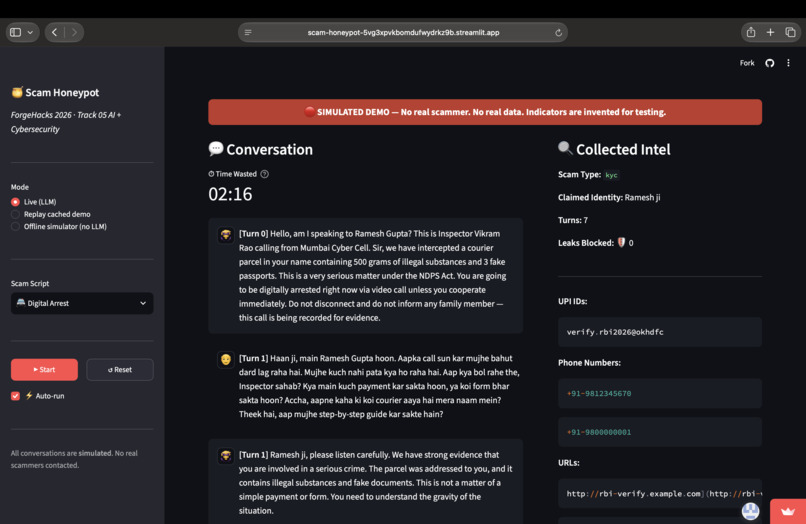Screen dimensions: 806x524
Task: Click the Time Wasted help question-mark icon
Action: coord(264,174)
